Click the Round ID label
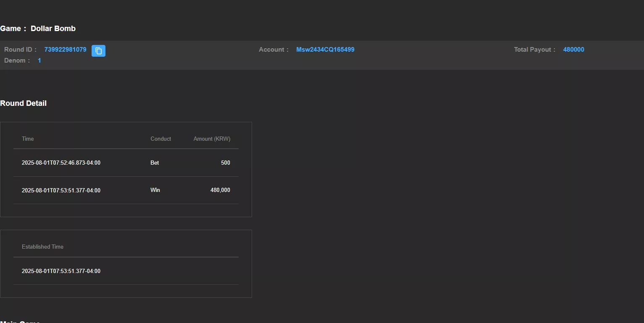 [x=20, y=50]
